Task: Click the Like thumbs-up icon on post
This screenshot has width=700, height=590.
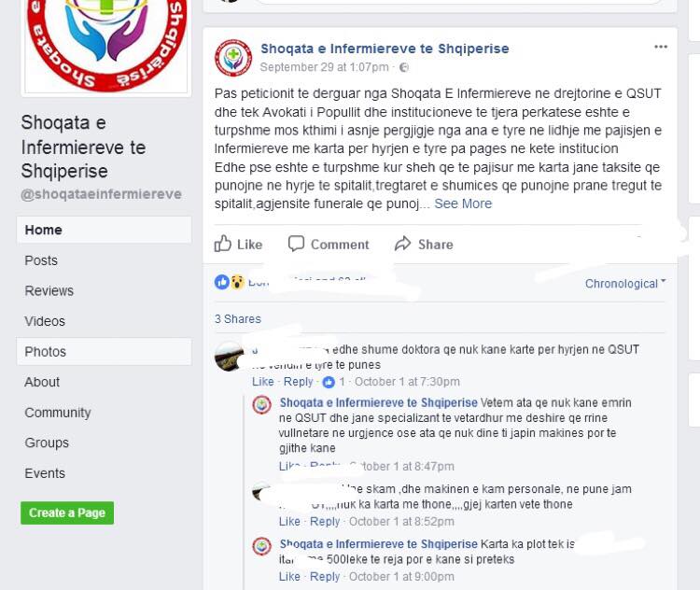Action: coord(223,244)
